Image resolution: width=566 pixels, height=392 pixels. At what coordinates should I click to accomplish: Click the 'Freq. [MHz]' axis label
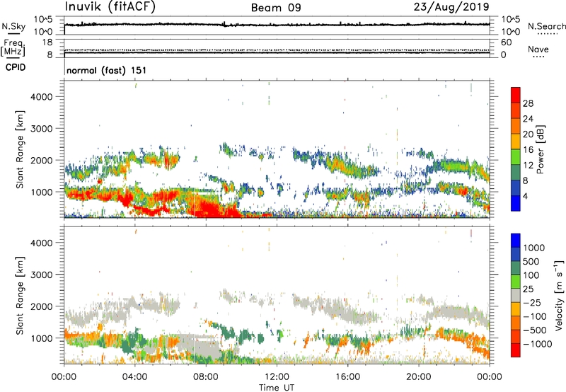click(13, 48)
